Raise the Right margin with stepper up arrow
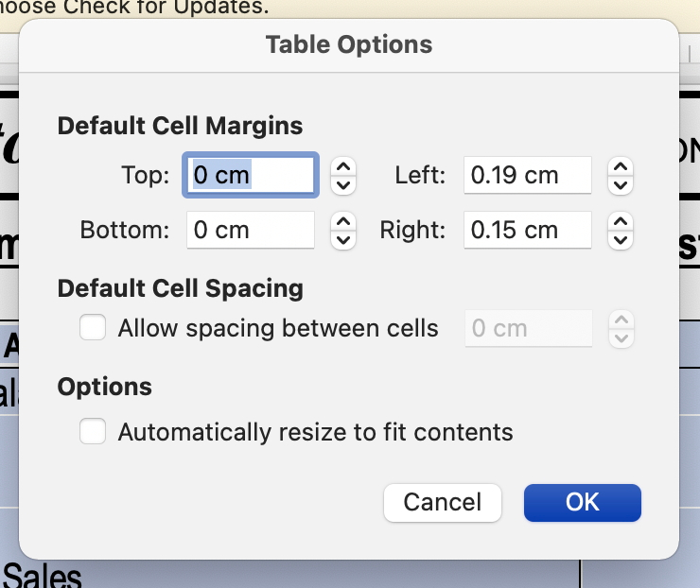700x588 pixels. tap(621, 221)
